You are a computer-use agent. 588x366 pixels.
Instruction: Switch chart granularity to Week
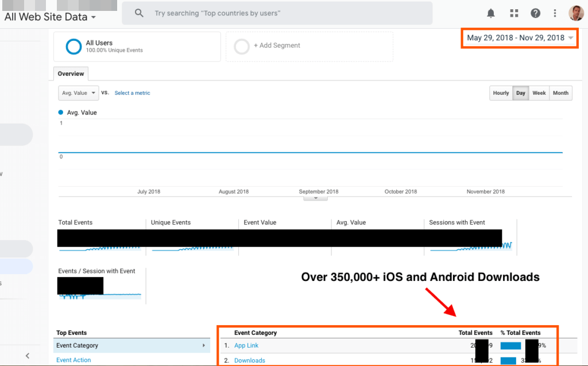[x=539, y=93]
